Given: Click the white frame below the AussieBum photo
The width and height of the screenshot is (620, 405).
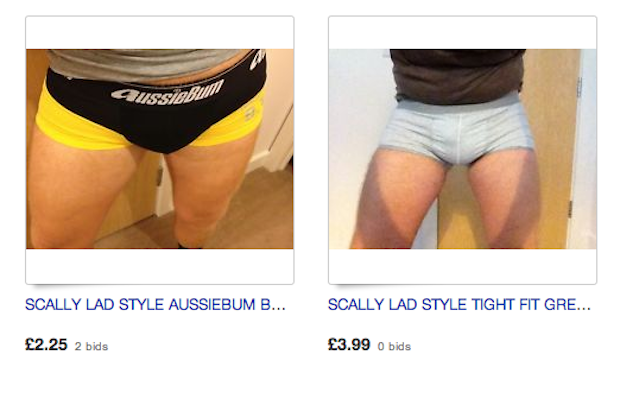Looking at the screenshot, I should [160, 266].
